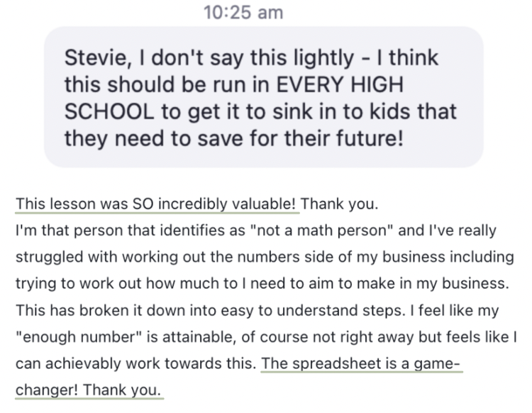This screenshot has height=413, width=532.
Task: Click the line beginning "I'm that person"
Action: (256, 231)
